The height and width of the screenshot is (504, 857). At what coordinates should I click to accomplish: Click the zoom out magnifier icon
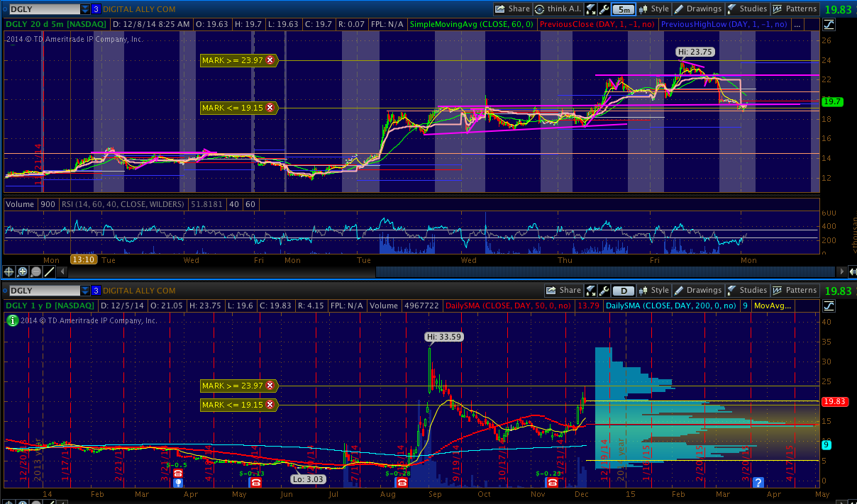point(36,271)
